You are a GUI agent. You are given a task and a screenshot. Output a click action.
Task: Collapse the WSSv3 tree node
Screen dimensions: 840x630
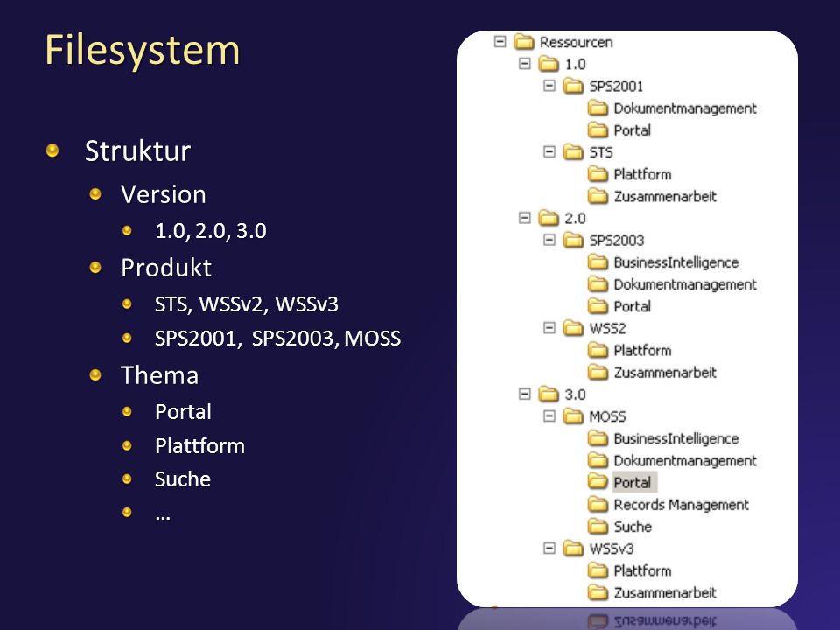[549, 548]
